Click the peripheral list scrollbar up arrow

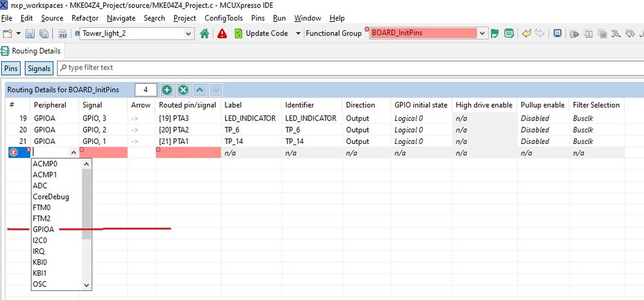tap(86, 164)
